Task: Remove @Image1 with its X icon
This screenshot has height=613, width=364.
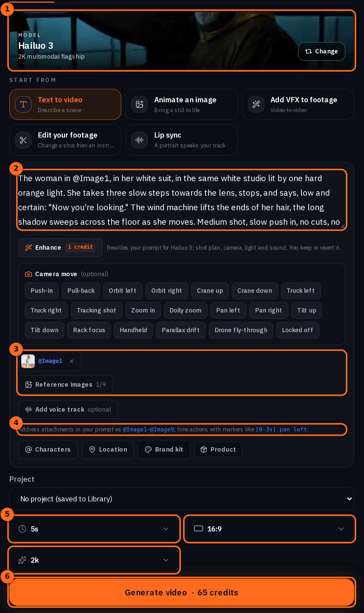Action: (x=72, y=361)
